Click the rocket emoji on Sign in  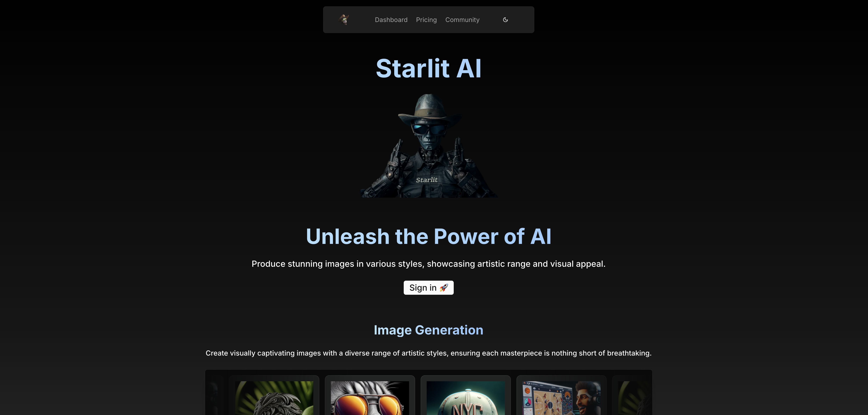pyautogui.click(x=444, y=288)
